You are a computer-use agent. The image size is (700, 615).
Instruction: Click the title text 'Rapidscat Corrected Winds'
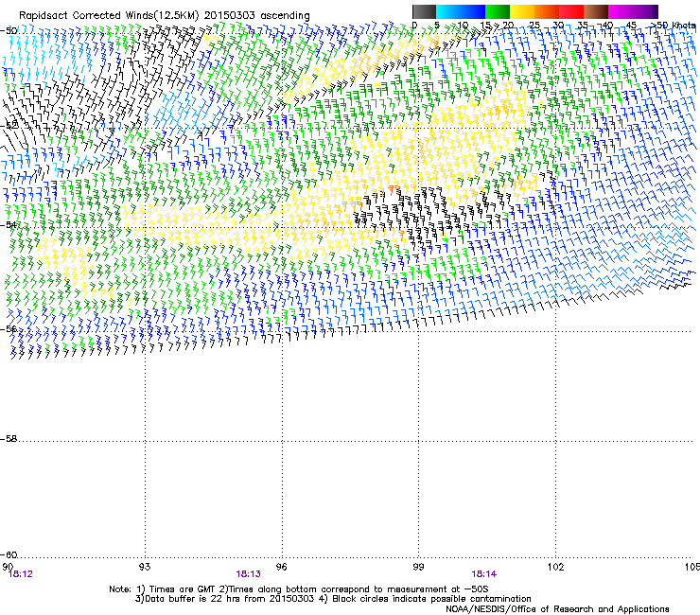[x=86, y=15]
